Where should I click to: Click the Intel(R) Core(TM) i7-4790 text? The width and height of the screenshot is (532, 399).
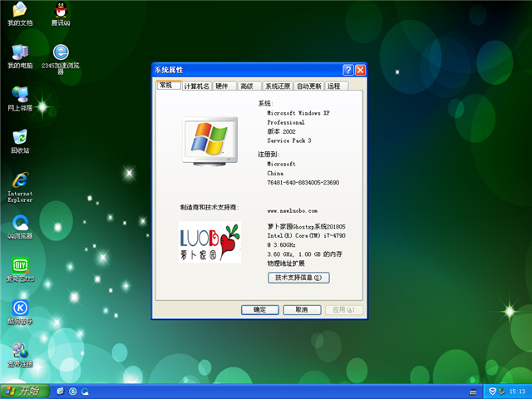tap(307, 235)
